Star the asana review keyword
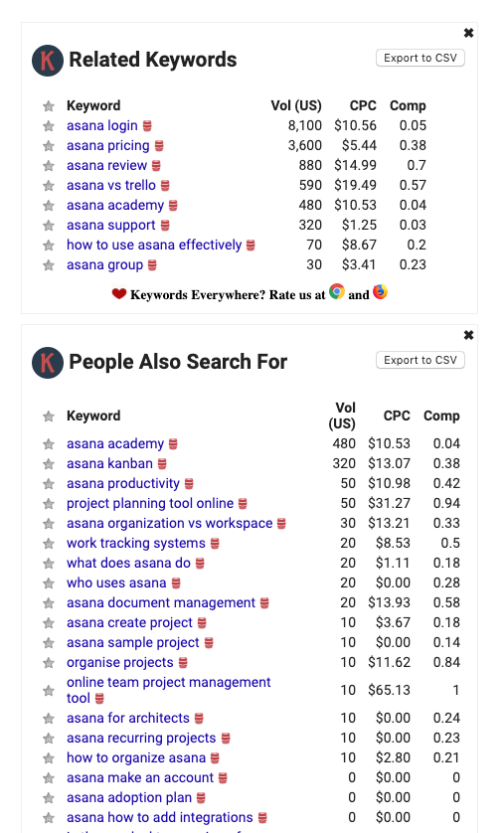The width and height of the screenshot is (504, 833). pyautogui.click(x=49, y=166)
